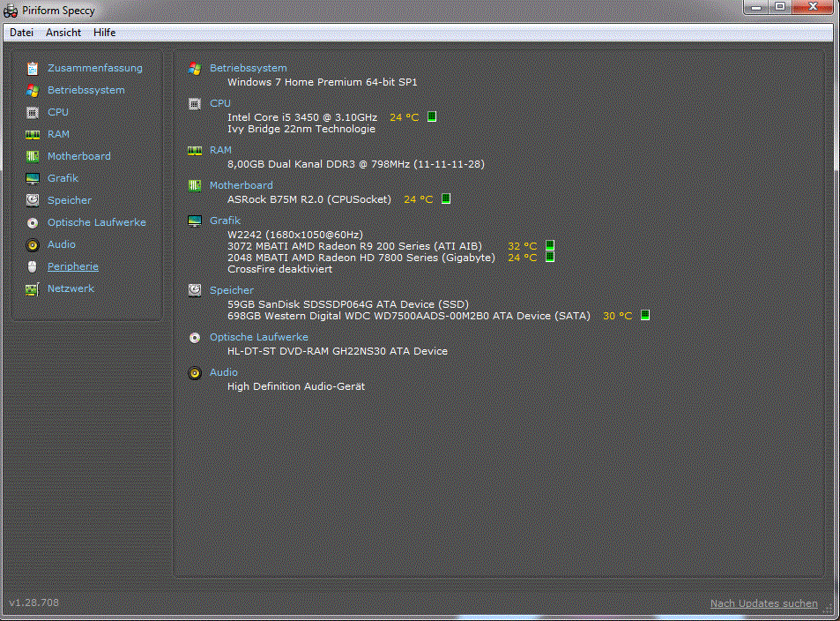Open the Peripherie sidebar link
Screen dimensions: 840x621
73,266
